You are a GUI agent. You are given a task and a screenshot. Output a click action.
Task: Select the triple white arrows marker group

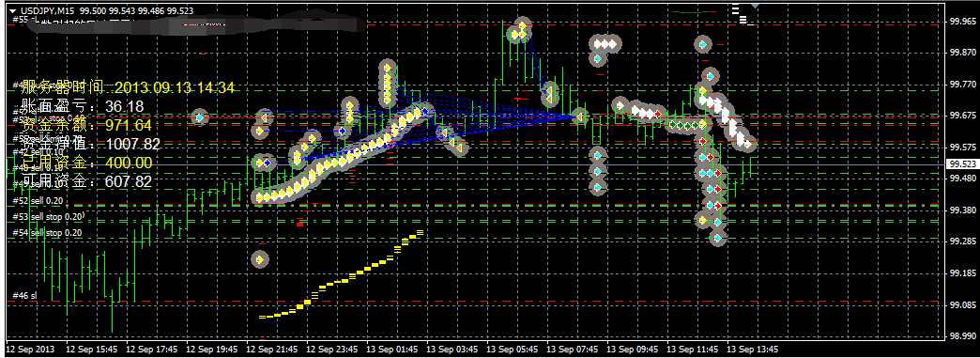[x=605, y=44]
